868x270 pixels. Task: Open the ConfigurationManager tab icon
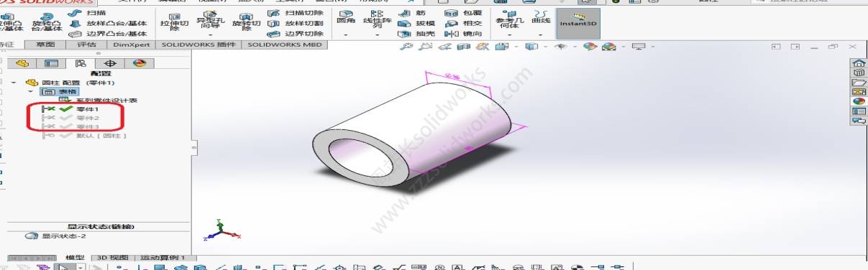click(81, 63)
